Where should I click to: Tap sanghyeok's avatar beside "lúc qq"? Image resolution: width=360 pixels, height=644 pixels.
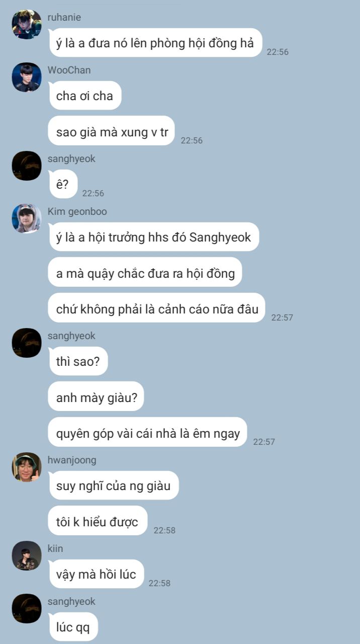pyautogui.click(x=27, y=608)
